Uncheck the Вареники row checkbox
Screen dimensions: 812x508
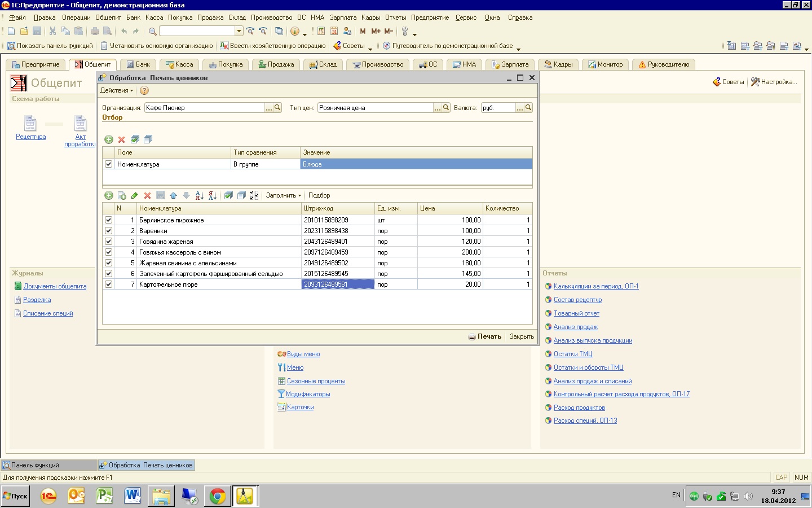pos(108,231)
